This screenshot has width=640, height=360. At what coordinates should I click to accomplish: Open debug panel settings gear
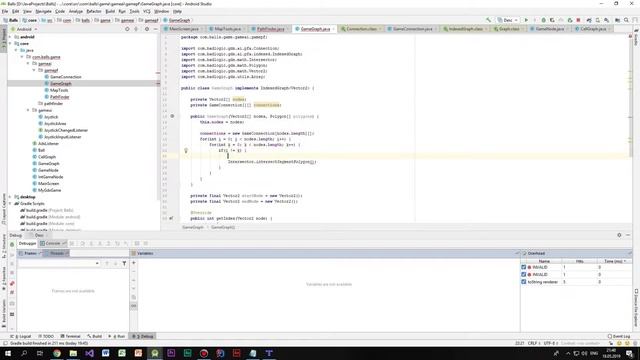click(619, 235)
